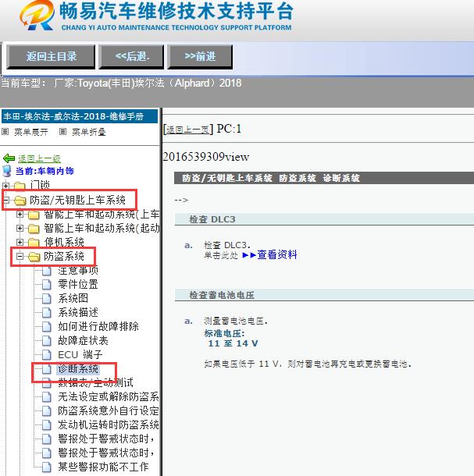
Task: Collapse the 防盗系统 folder node
Action: coord(20,256)
